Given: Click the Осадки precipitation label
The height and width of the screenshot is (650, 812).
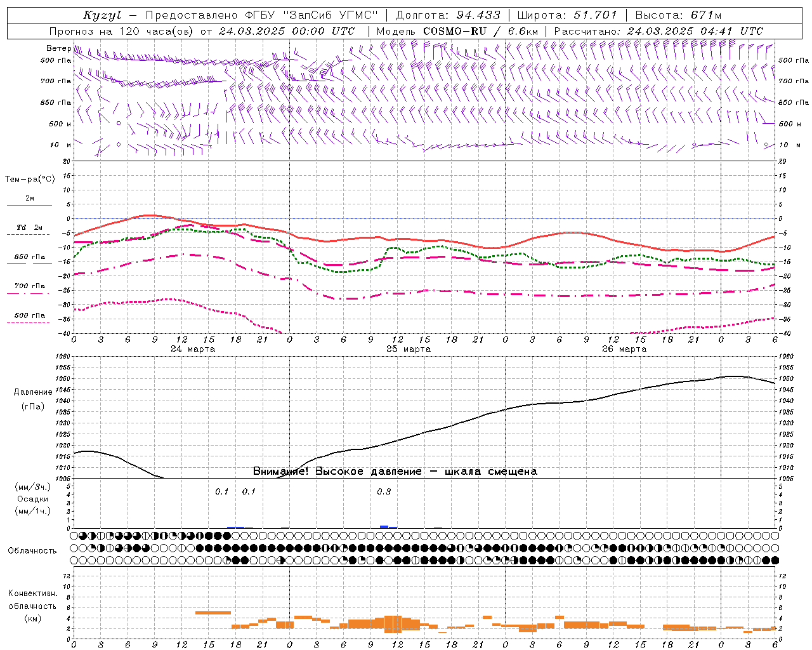Looking at the screenshot, I should click(x=33, y=499).
